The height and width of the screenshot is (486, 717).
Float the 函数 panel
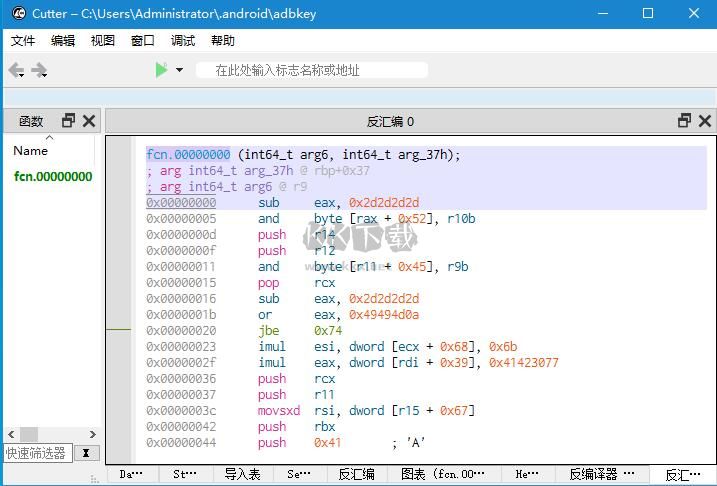click(x=68, y=121)
